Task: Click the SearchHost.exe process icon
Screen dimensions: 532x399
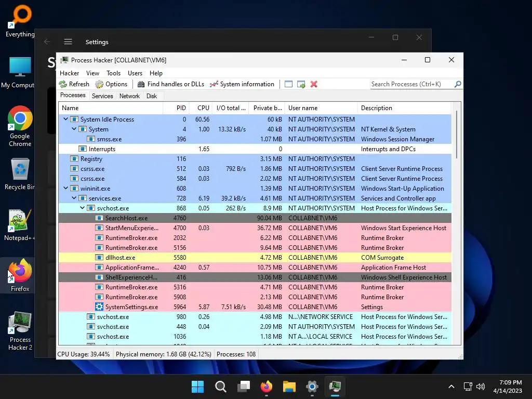Action: click(99, 218)
